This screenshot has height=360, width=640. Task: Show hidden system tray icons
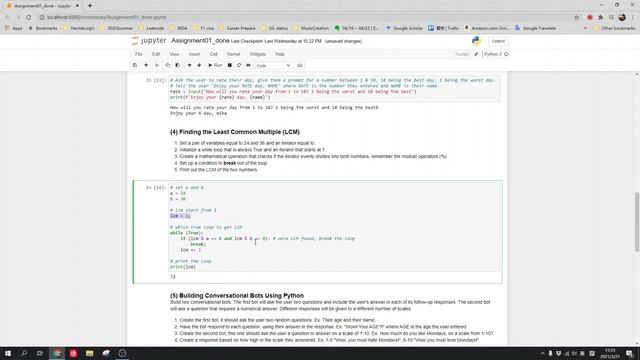pos(542,353)
